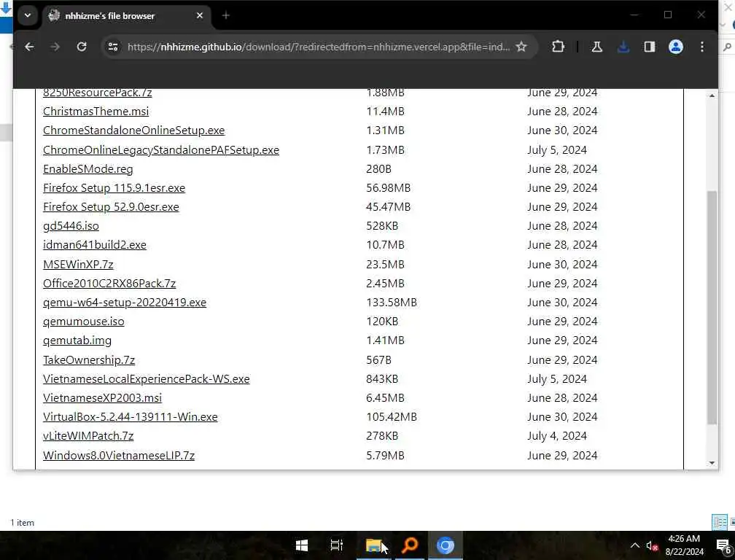This screenshot has width=735, height=560.
Task: Reload the current page
Action: coord(82,47)
